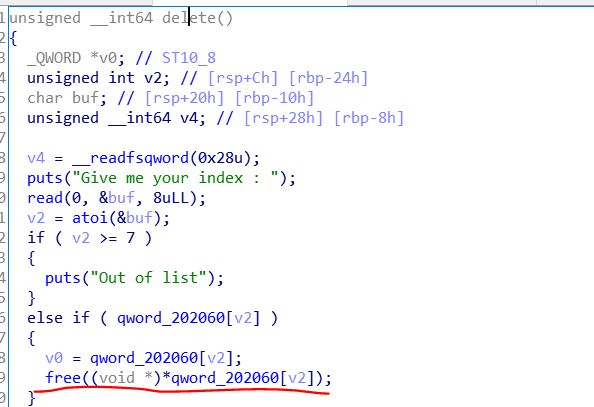Select "buf" in the "char buf;" declaration
Screen dimensions: 594x407
click(85, 98)
